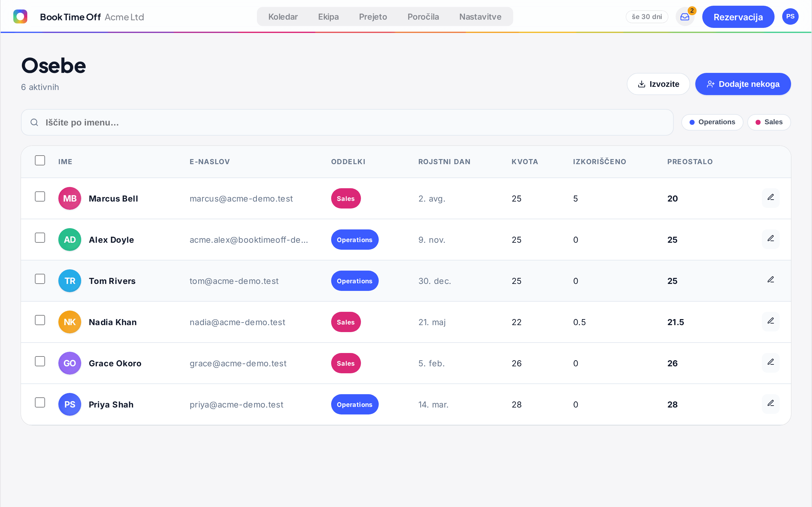Screen dimensions: 812x507
Task: Go to Nastavitve in navigation
Action: click(x=480, y=17)
